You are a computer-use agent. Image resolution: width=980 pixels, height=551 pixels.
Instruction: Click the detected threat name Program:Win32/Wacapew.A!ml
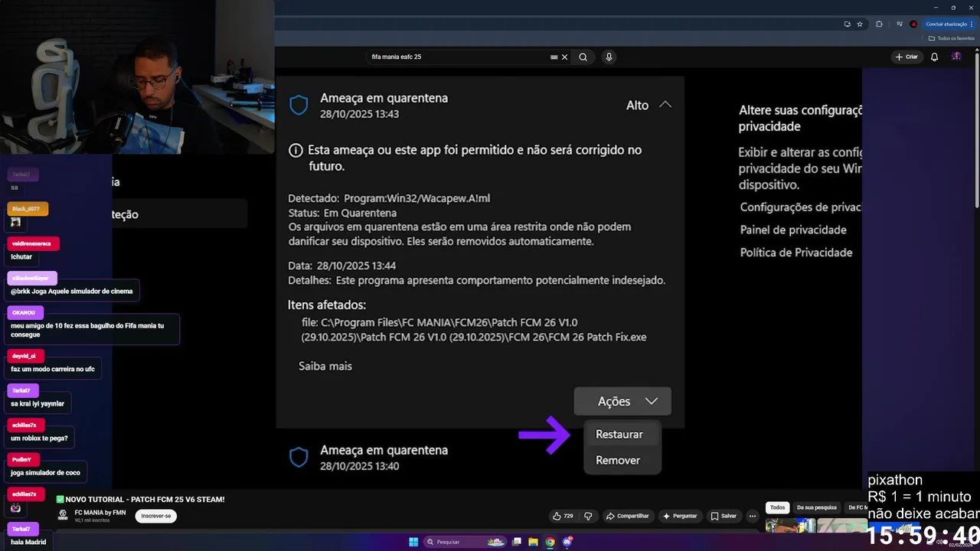tap(416, 198)
